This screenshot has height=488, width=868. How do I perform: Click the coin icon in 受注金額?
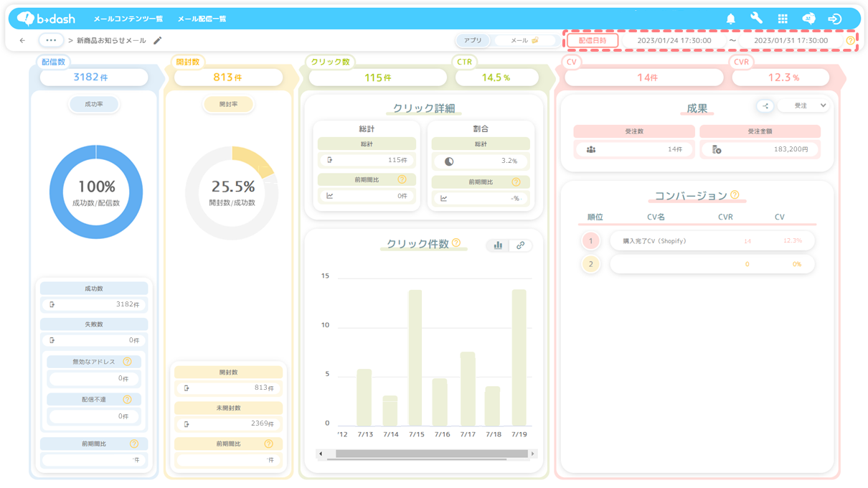(x=717, y=150)
